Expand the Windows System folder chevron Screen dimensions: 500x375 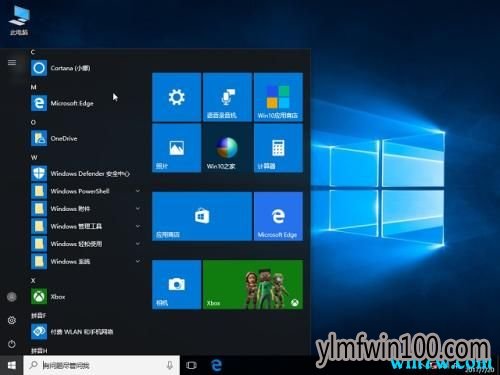(x=138, y=261)
